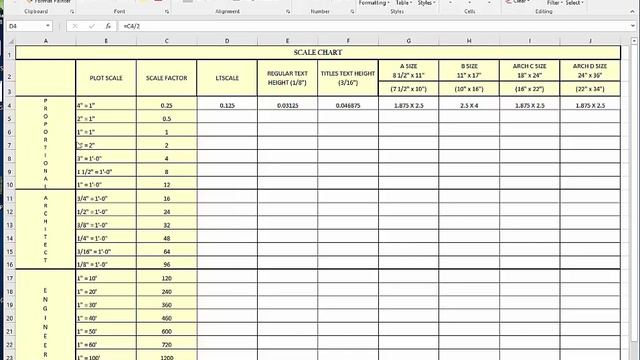640x360 pixels.
Task: Click the ARCH C SIZE 18" x 24" header
Action: [530, 71]
